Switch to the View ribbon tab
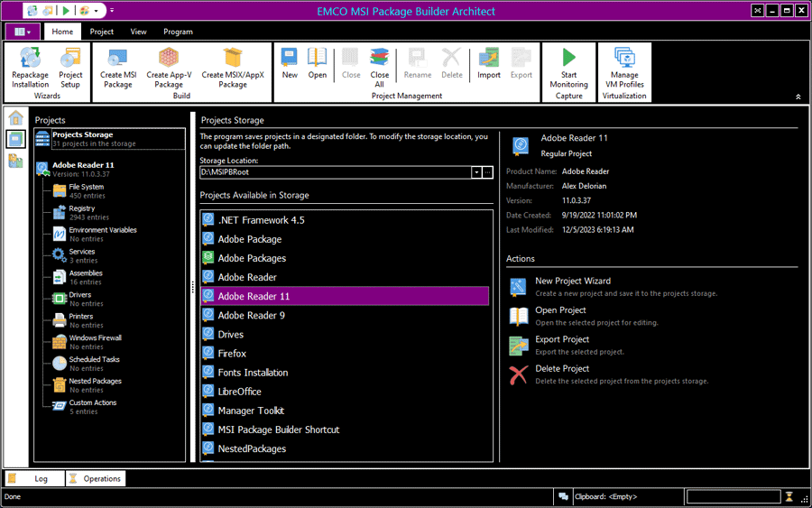 point(138,32)
